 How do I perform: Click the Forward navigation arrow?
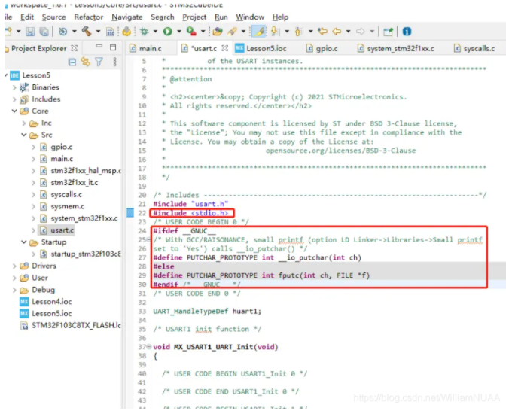click(361, 32)
